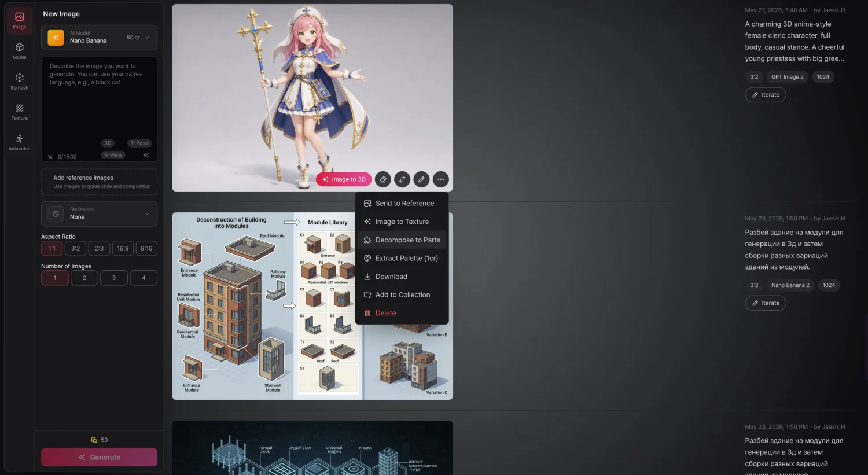Select Image to Texture in the menu
Viewport: 868px width, 475px height.
click(402, 222)
